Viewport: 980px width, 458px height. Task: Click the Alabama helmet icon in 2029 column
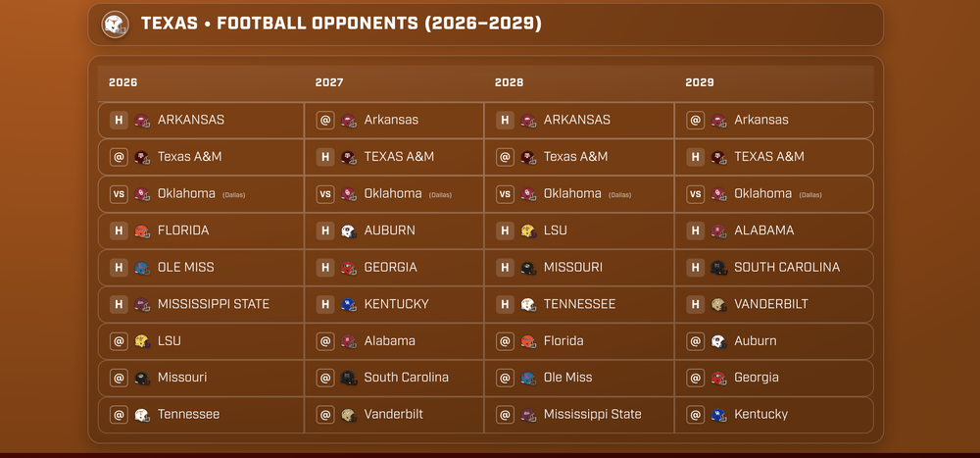coord(718,231)
